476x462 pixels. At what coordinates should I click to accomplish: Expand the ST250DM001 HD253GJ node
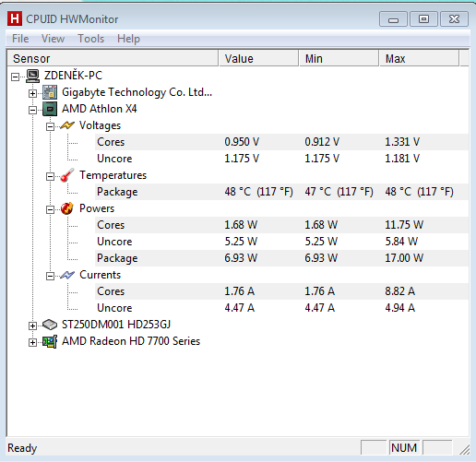[32, 326]
